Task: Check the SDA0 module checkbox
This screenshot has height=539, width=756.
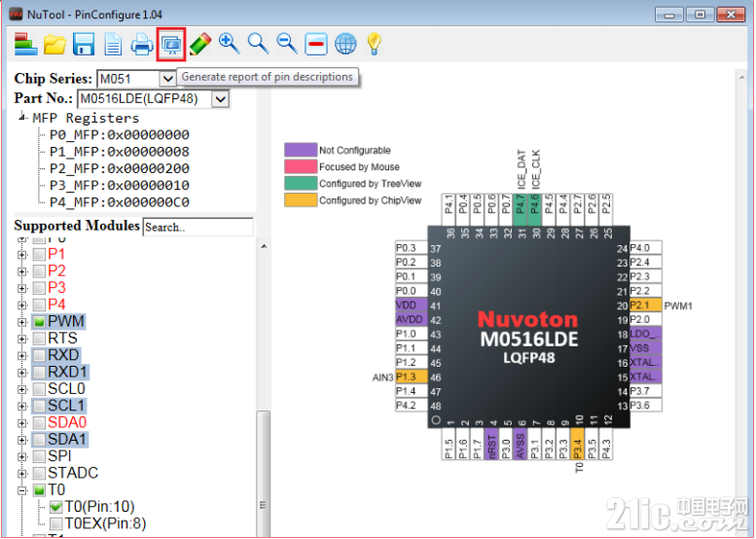Action: pos(39,423)
